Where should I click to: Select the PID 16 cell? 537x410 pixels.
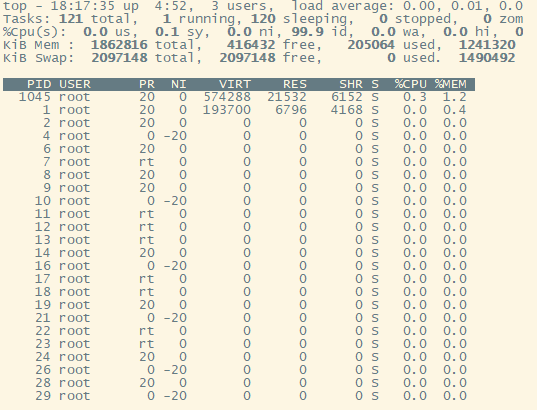point(43,266)
